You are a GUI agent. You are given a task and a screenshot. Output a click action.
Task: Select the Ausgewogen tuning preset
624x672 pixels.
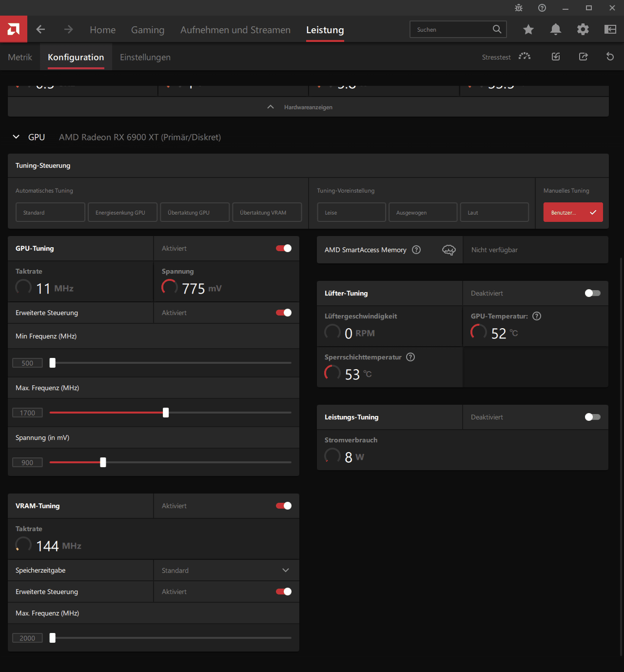tap(423, 212)
